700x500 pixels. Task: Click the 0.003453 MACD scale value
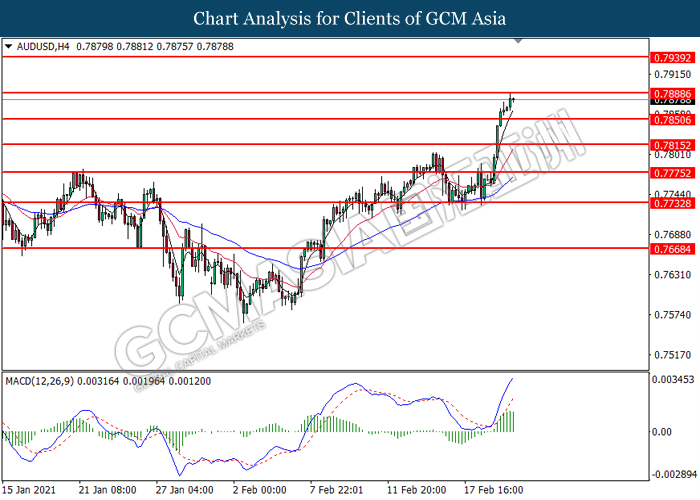(x=674, y=379)
